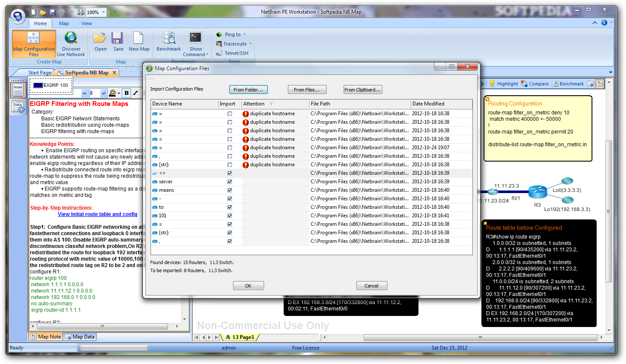626x364 pixels.
Task: Click the New document icon in quick access toolbar
Action: pyautogui.click(x=34, y=12)
